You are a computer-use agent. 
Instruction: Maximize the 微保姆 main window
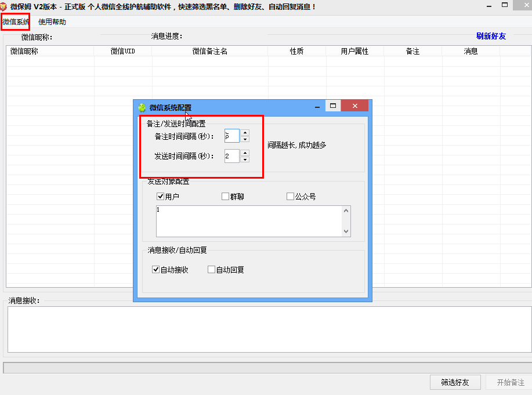505,5
